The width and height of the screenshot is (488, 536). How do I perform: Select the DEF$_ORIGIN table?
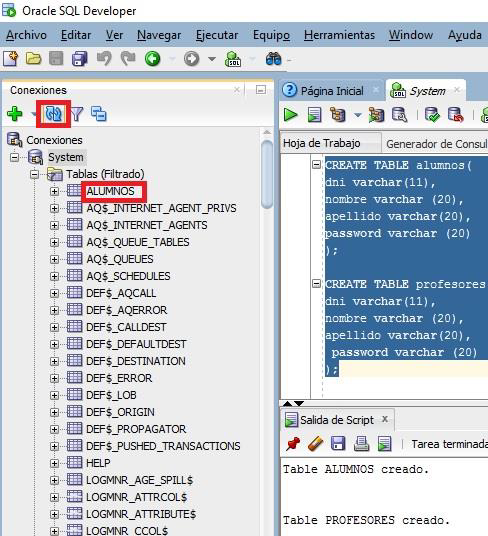point(120,412)
